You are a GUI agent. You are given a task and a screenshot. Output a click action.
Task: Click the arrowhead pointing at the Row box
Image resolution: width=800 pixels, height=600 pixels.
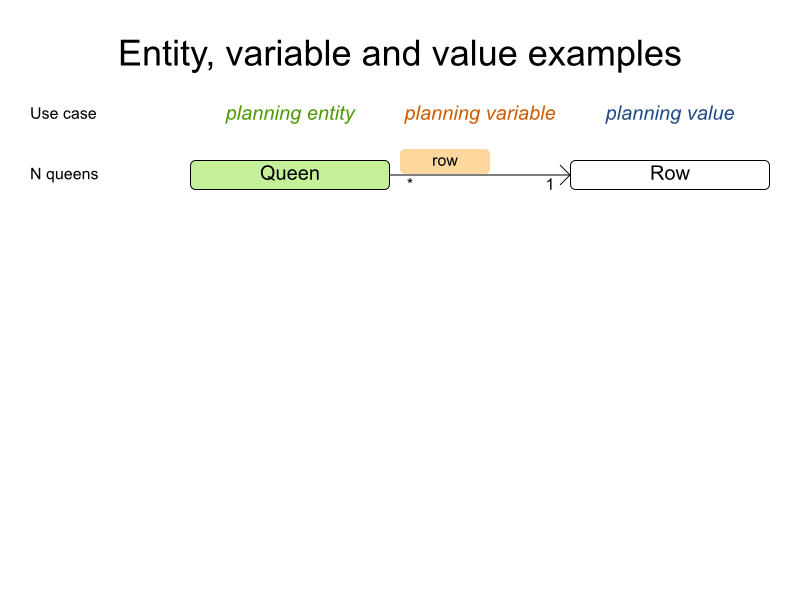(x=565, y=175)
